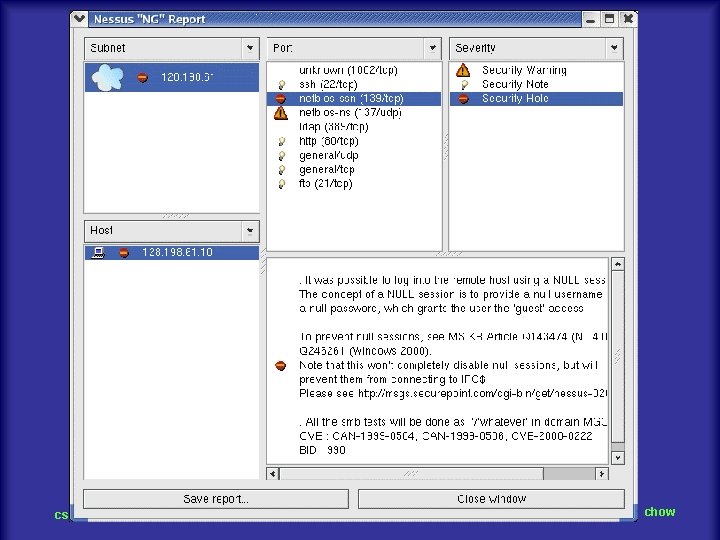Click red hole icon beside host 128.198.61.10
This screenshot has width=720, height=540.
coord(124,253)
